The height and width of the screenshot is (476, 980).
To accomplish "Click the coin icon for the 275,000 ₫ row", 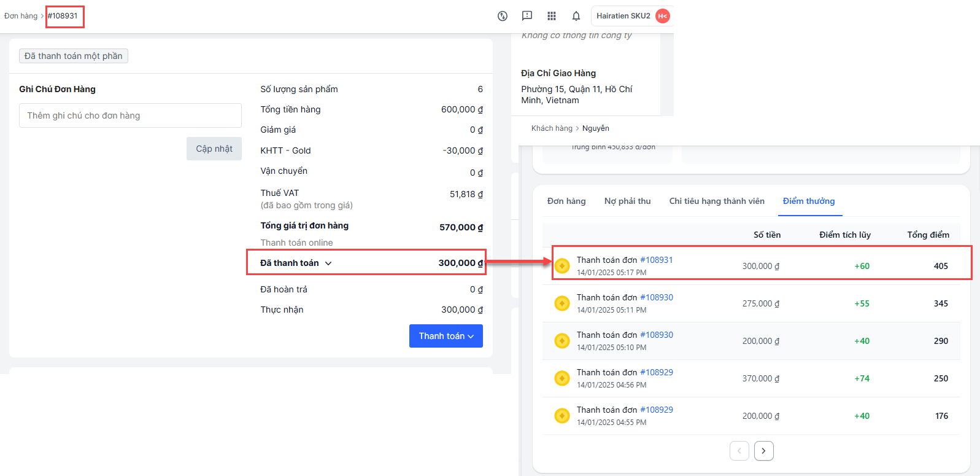I will coord(562,303).
